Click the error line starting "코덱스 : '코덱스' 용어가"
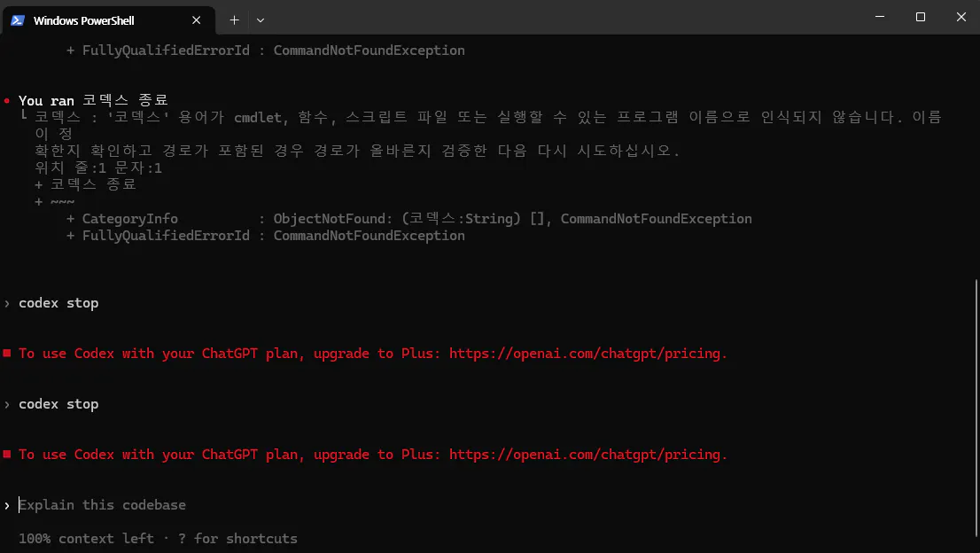980x553 pixels. (x=488, y=118)
